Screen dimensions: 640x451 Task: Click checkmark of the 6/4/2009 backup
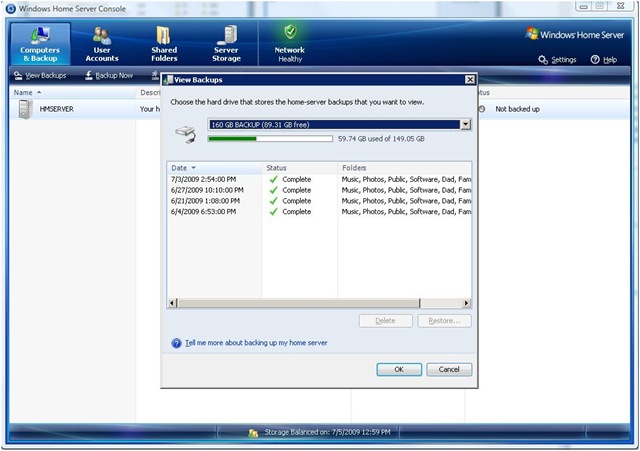(273, 211)
